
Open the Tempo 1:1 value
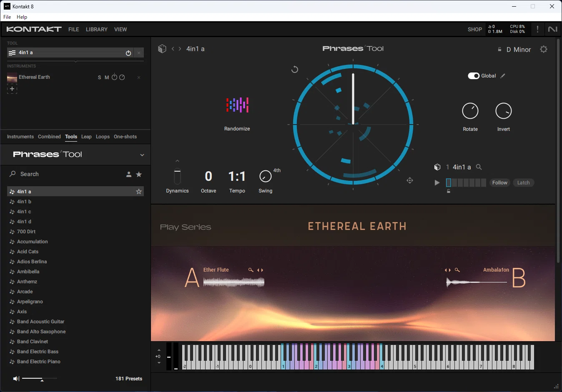237,176
